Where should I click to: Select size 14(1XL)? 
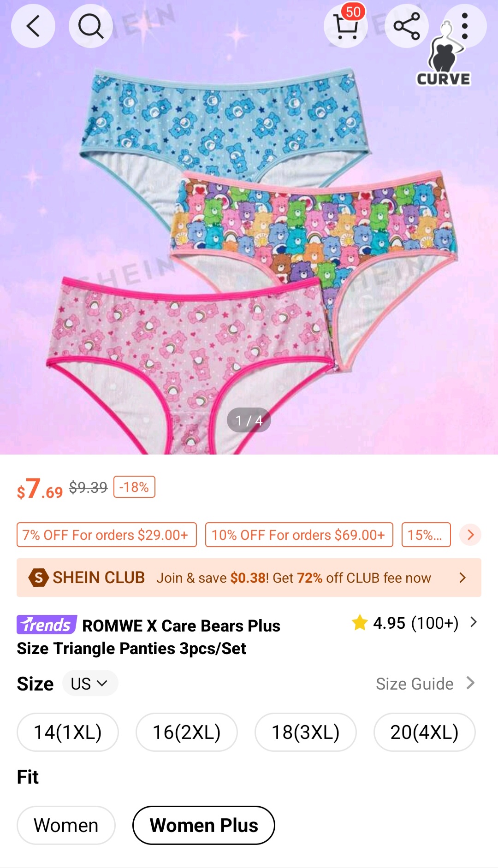click(68, 732)
